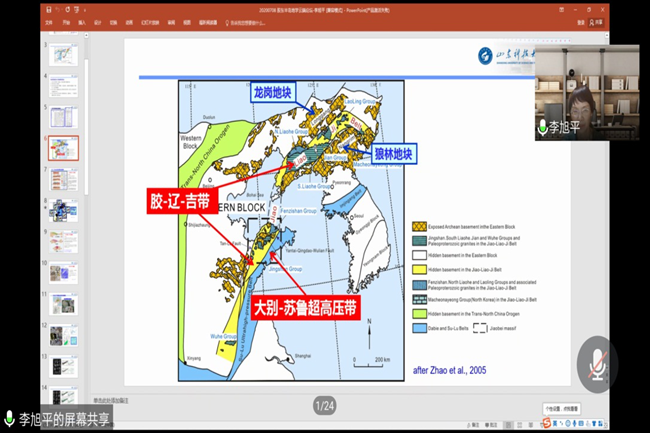650x433 pixels.
Task: Click microphone icon beside 李旭平的屏幕共享 label
Action: (10, 420)
